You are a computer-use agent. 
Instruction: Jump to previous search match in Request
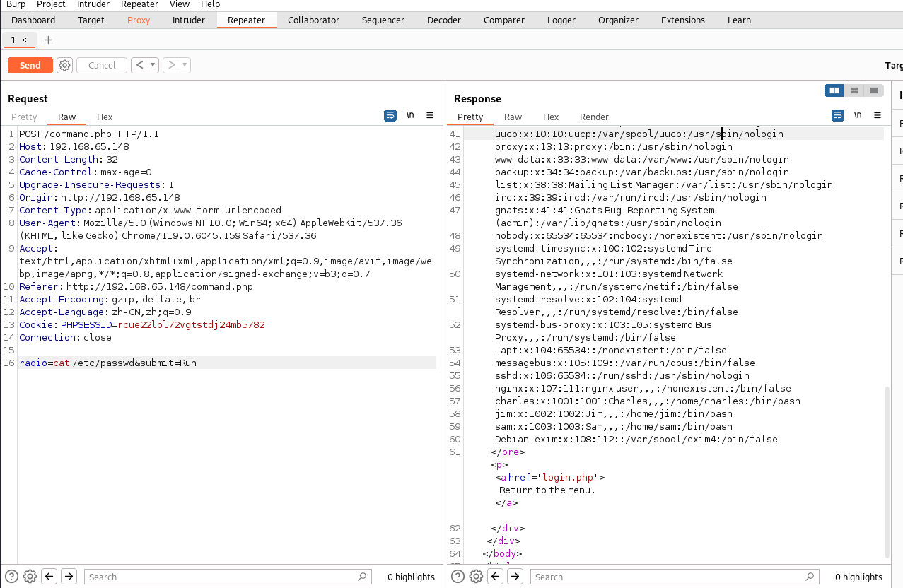[x=49, y=577]
